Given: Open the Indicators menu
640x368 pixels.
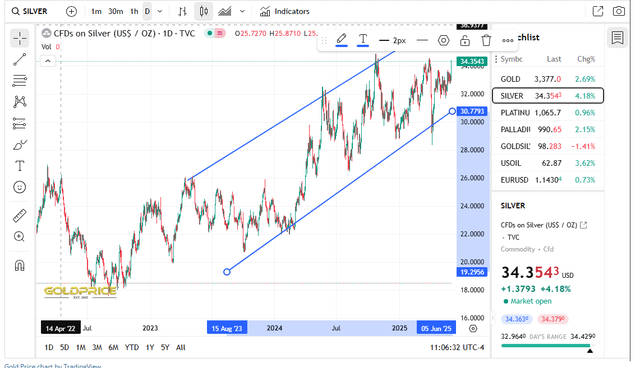Looking at the screenshot, I should [284, 11].
